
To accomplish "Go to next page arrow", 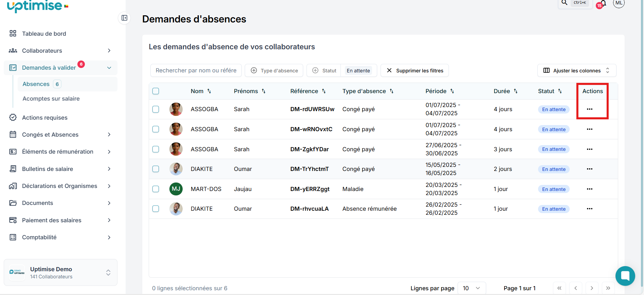I will pos(592,288).
